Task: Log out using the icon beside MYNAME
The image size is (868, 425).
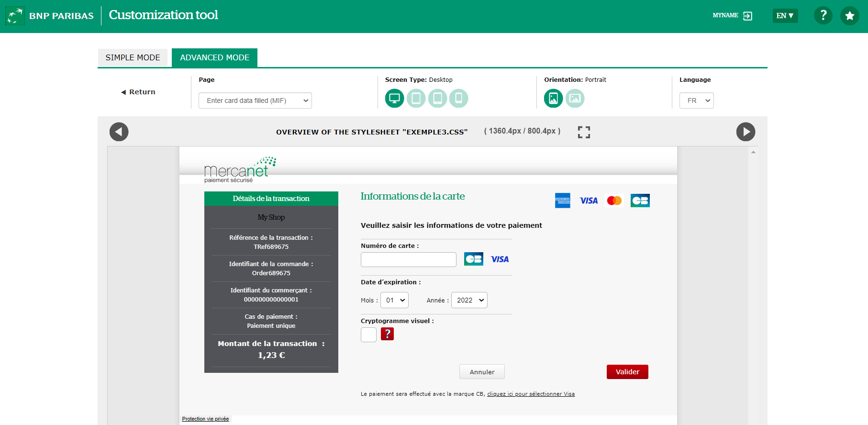Action: coord(747,16)
